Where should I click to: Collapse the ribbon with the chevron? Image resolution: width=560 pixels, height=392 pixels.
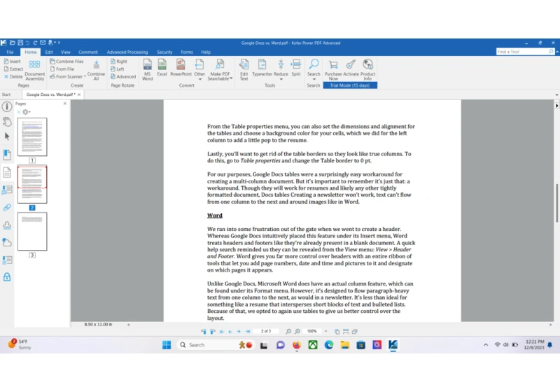556,52
